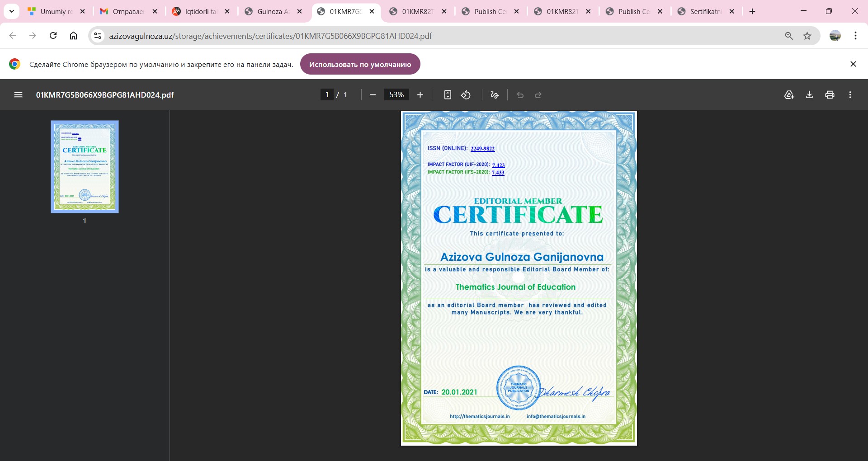868x461 pixels.
Task: Click the address bar URL
Action: 270,36
